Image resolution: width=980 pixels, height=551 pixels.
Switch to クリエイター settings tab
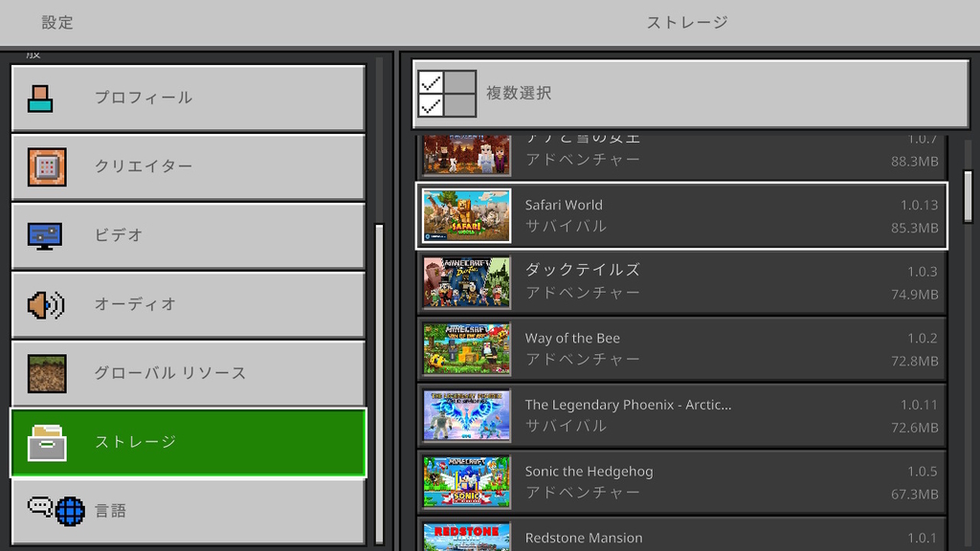click(x=189, y=166)
